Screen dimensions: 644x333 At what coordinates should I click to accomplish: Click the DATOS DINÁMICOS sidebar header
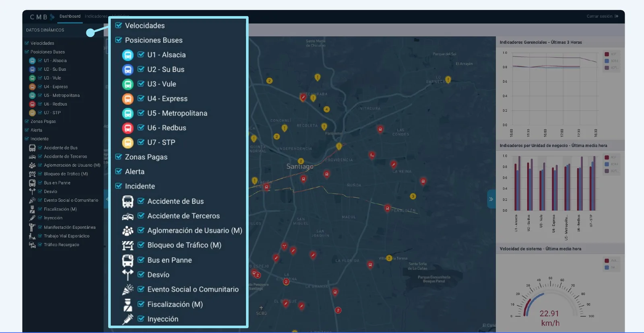coord(45,30)
